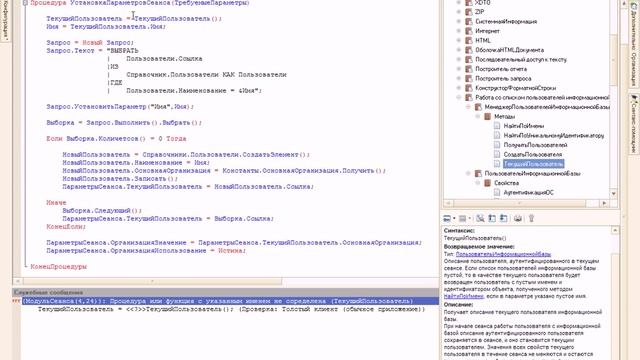
Task: Click the book icon for Построитель запроса
Action: [469, 78]
